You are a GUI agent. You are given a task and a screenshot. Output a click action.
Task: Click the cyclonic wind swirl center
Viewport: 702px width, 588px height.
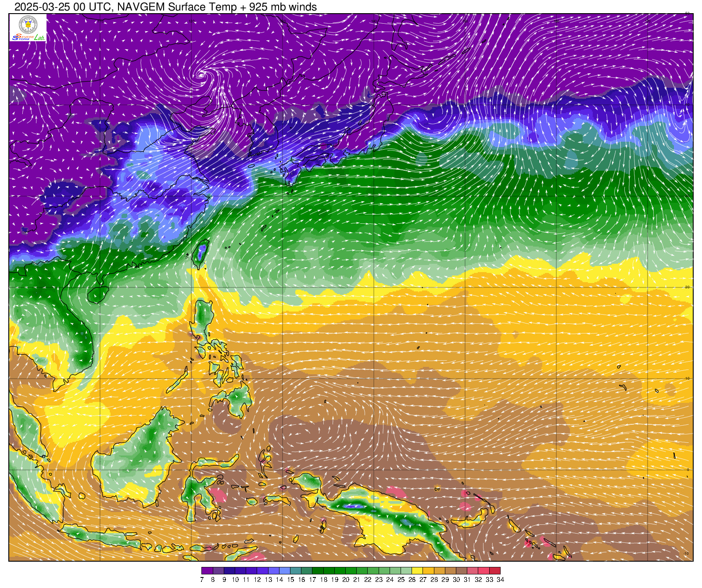tap(201, 75)
